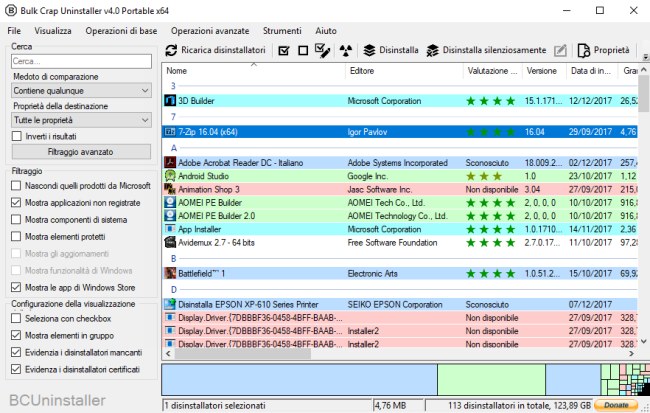The image size is (650, 413).
Task: Toggle Evidenzia i disinstallatori mancanti
Action: (x=16, y=352)
